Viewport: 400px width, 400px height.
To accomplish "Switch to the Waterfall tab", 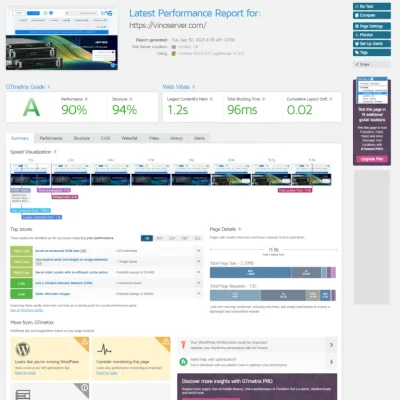I will coord(129,138).
